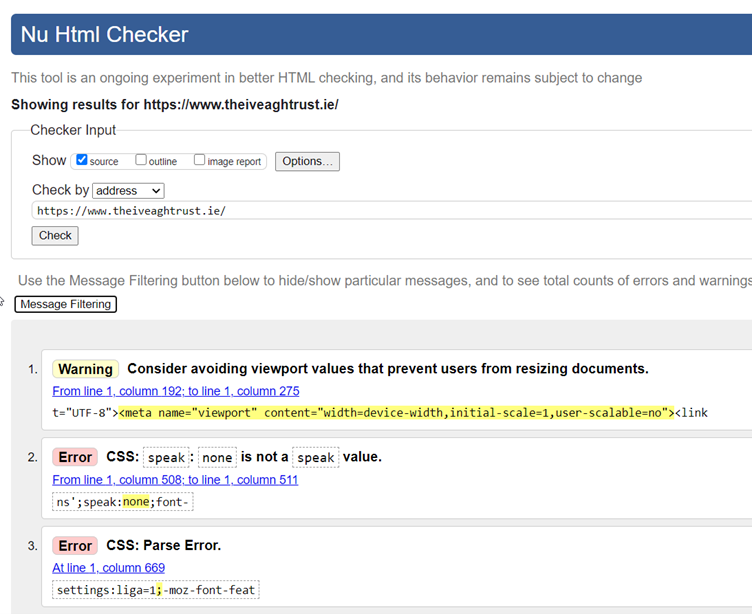Click the Nu Html Checker heading
This screenshot has height=614, width=752.
coord(105,35)
